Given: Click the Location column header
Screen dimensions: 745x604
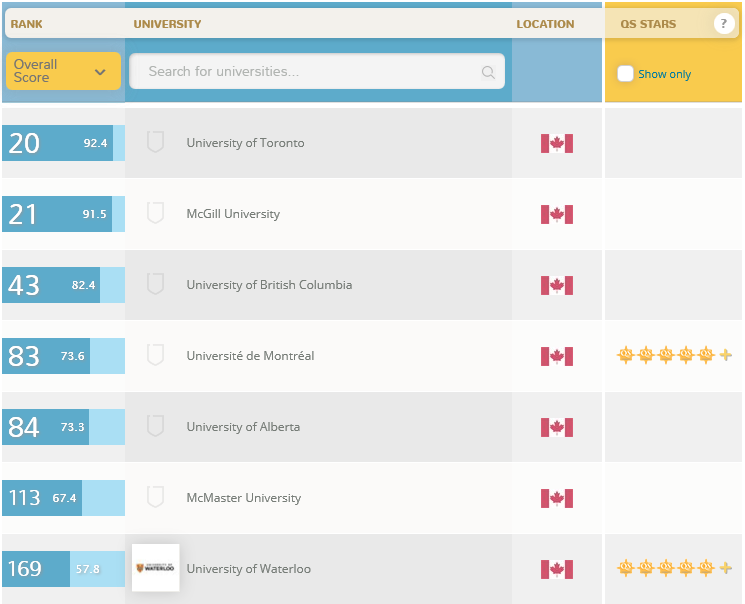Looking at the screenshot, I should point(545,24).
